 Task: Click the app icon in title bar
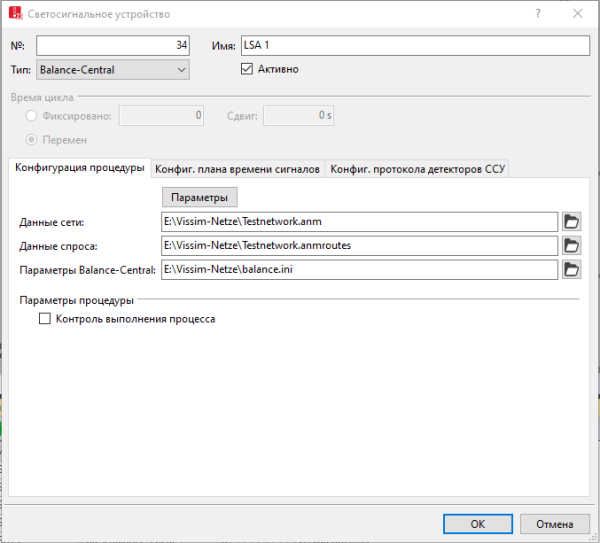[x=13, y=14]
